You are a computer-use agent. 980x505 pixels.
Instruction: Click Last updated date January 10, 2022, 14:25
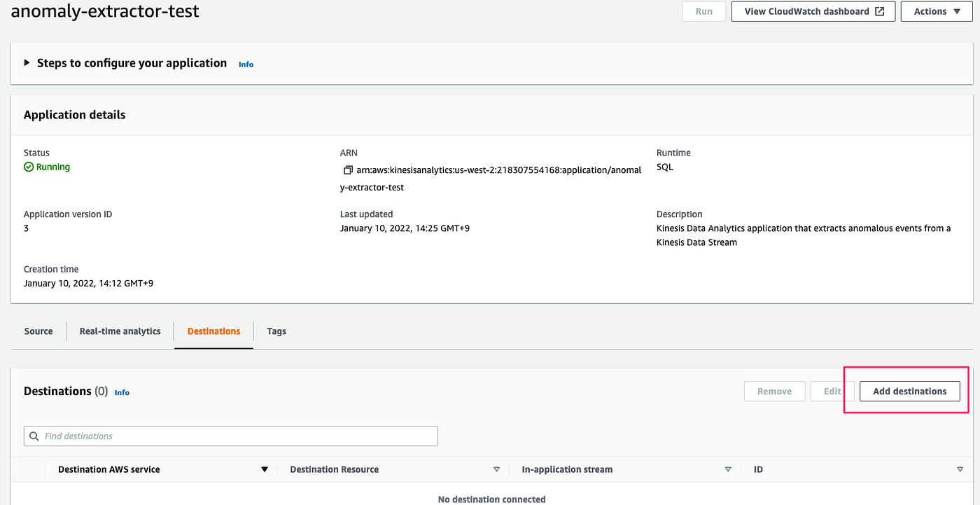[405, 228]
